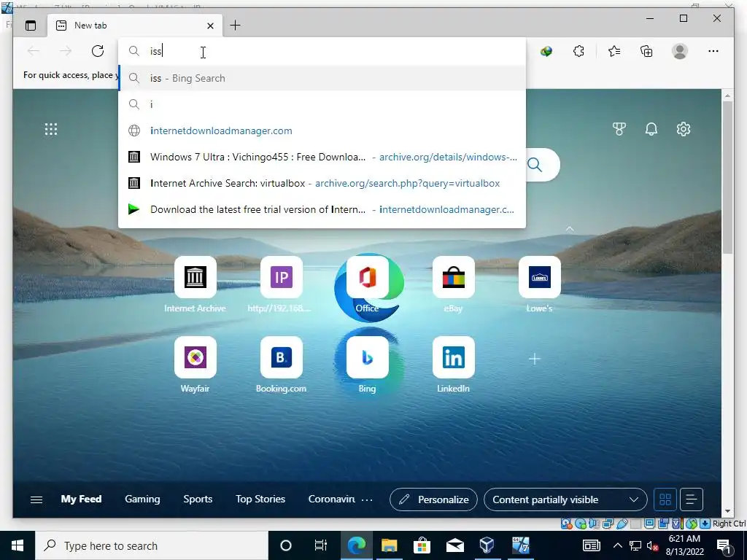Open Mail from taskbar
The image size is (747, 560).
pos(454,545)
